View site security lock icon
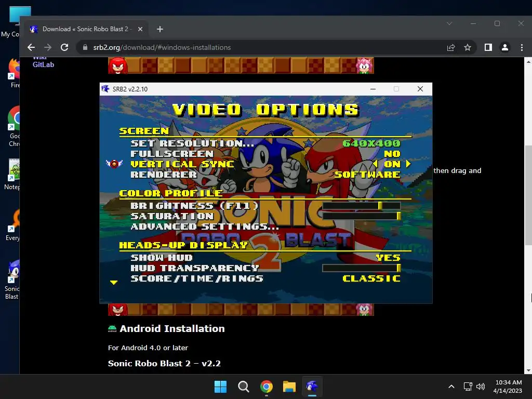This screenshot has width=532, height=399. coord(85,47)
